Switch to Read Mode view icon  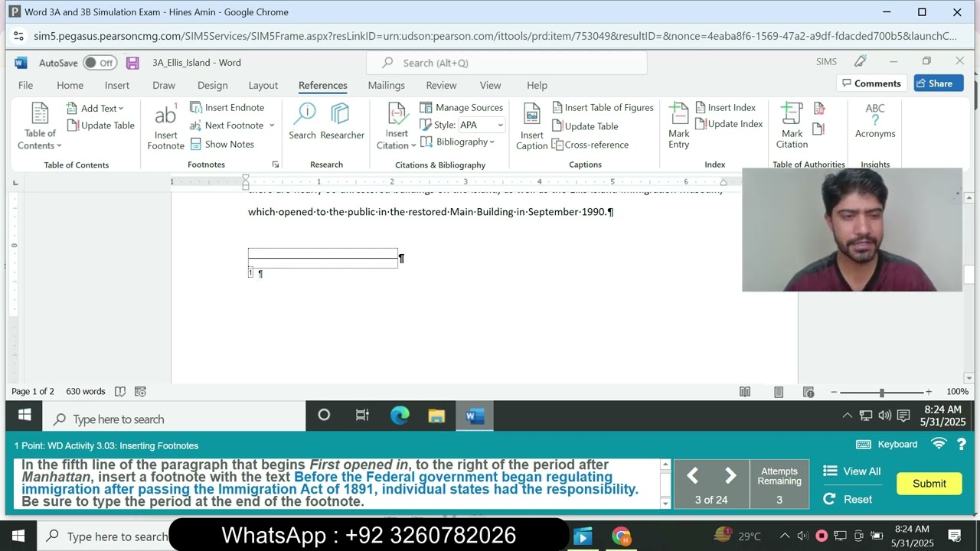tap(745, 392)
